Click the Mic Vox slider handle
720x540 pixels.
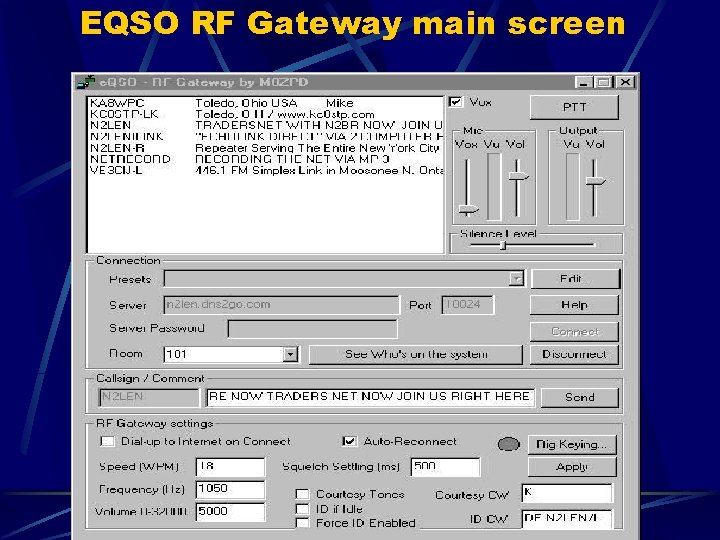tap(468, 210)
